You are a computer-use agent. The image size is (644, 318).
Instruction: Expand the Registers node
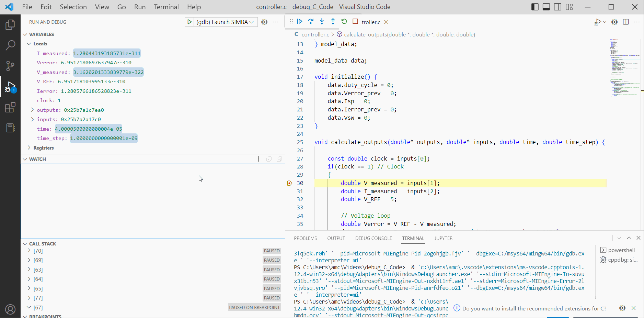coord(29,148)
